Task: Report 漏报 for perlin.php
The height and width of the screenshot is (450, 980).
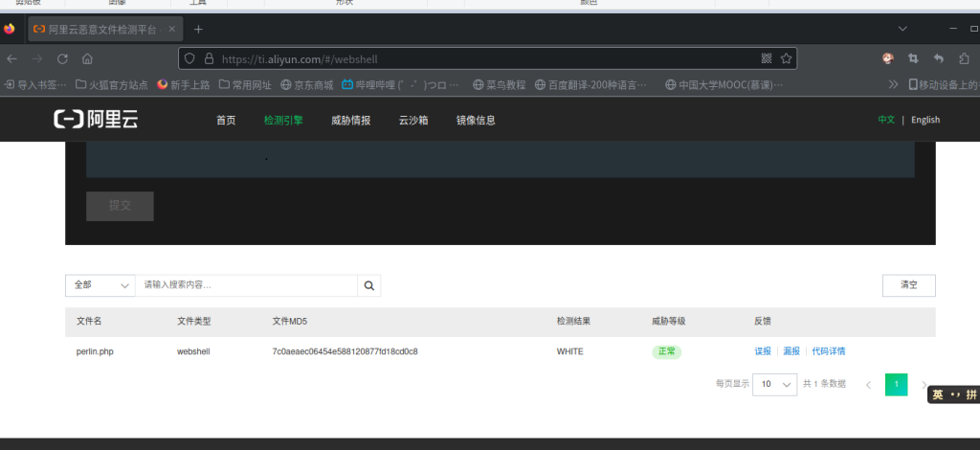Action: click(791, 351)
